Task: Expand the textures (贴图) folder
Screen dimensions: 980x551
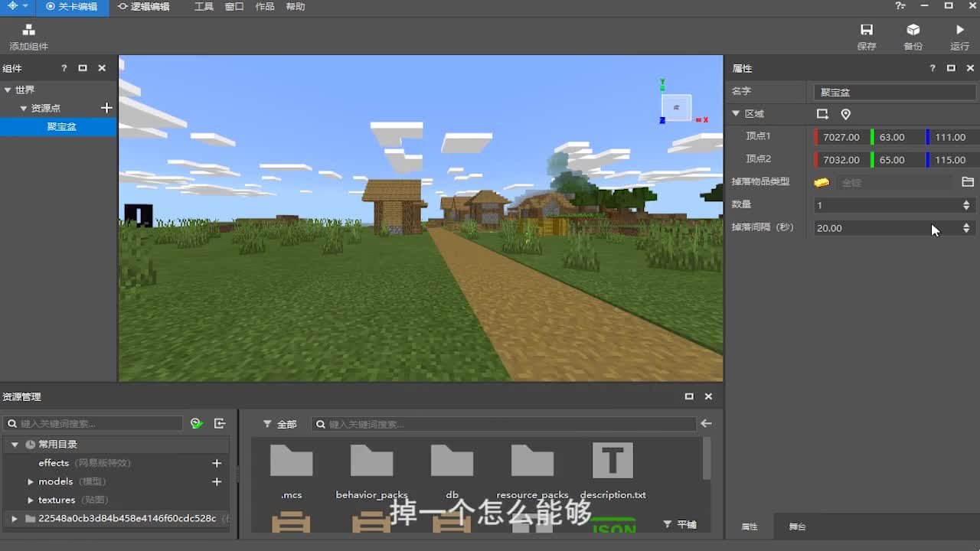Action: pos(31,500)
